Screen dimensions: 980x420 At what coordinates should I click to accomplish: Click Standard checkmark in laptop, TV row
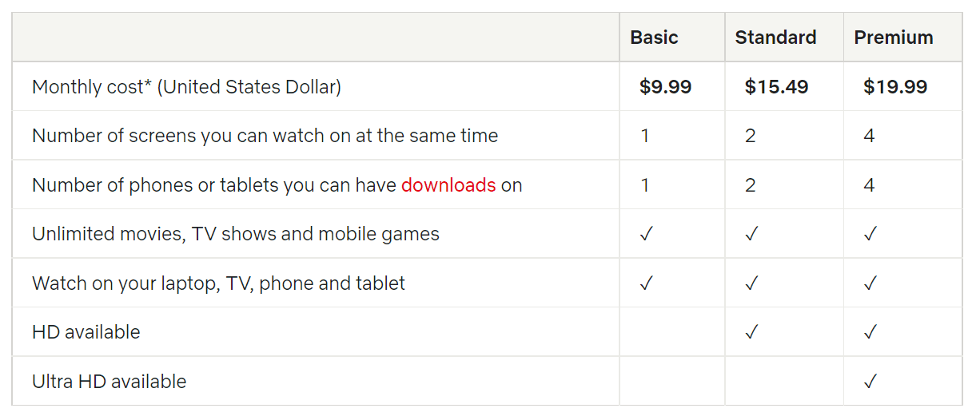click(x=751, y=283)
